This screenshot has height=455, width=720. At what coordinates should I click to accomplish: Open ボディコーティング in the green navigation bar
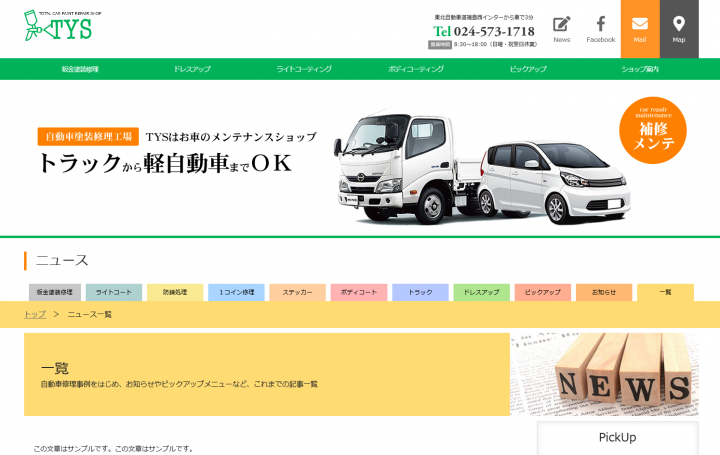(416, 69)
